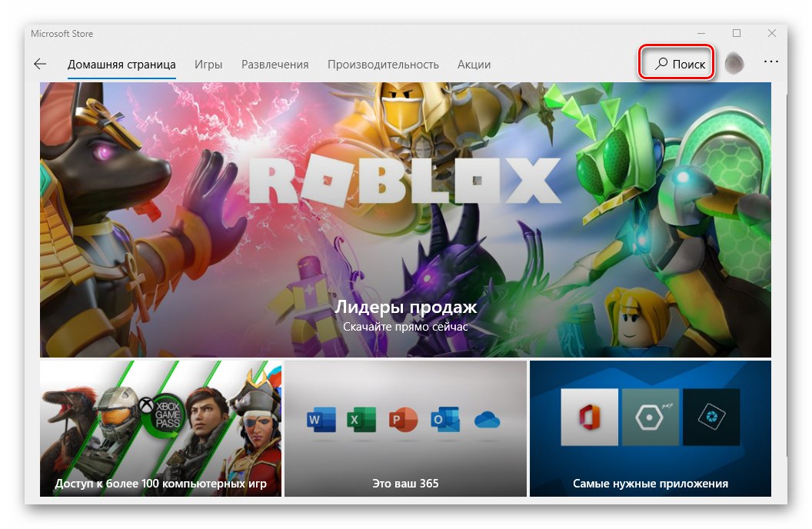Open the Производительность tab
Viewport: 812px width, 529px height.
[x=383, y=65]
